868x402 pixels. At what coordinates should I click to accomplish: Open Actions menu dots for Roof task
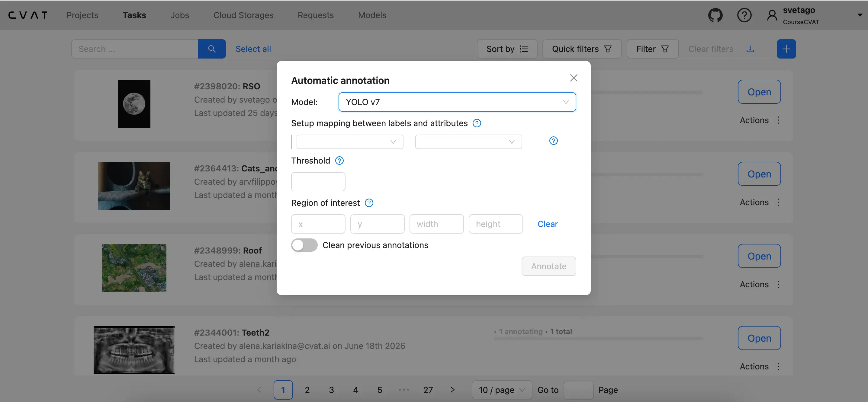pos(779,285)
